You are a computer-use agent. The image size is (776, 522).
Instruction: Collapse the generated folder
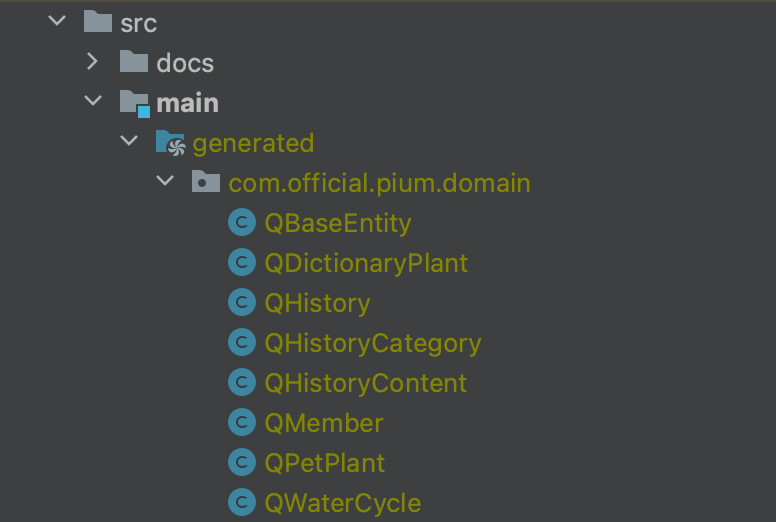(129, 142)
